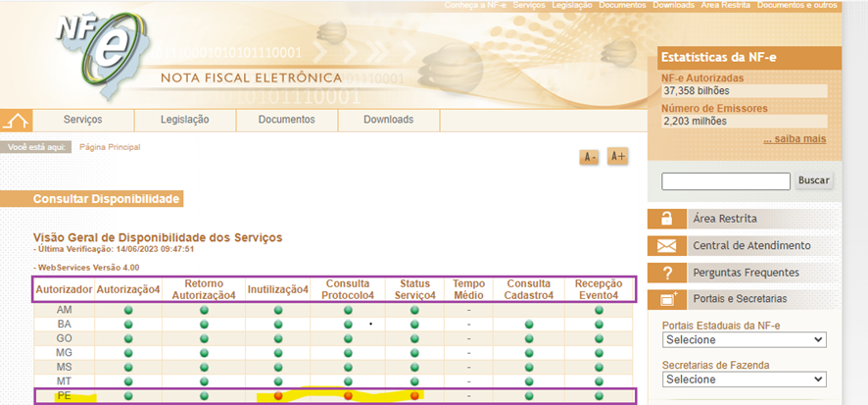
Task: Click Última Verificação timestamp text
Action: tap(114, 249)
